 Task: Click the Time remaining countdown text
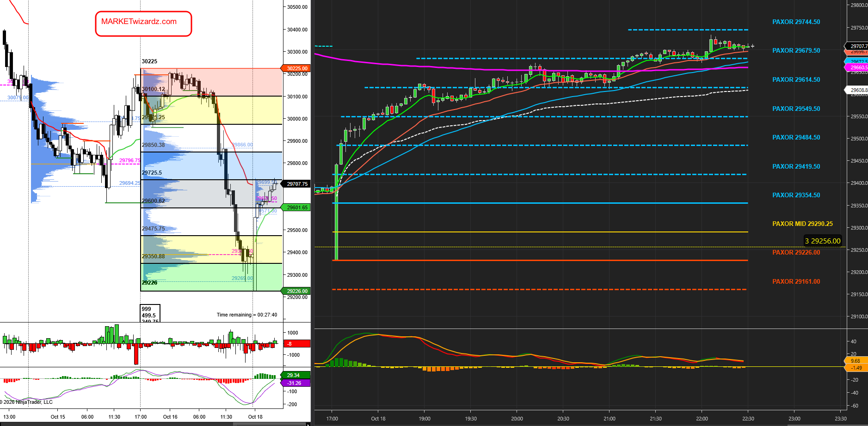pos(247,315)
